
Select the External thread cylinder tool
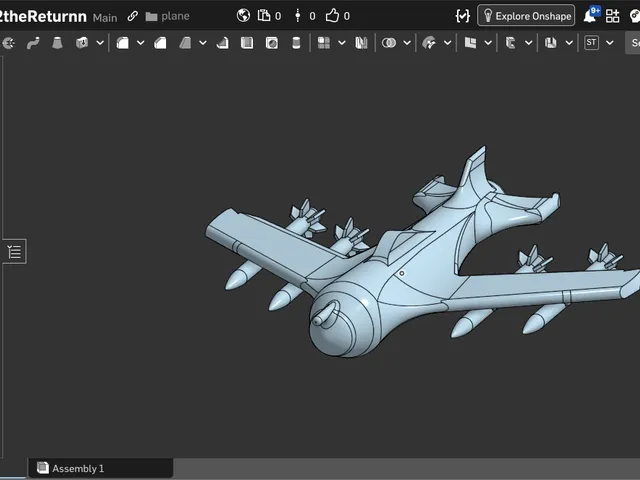[x=296, y=43]
